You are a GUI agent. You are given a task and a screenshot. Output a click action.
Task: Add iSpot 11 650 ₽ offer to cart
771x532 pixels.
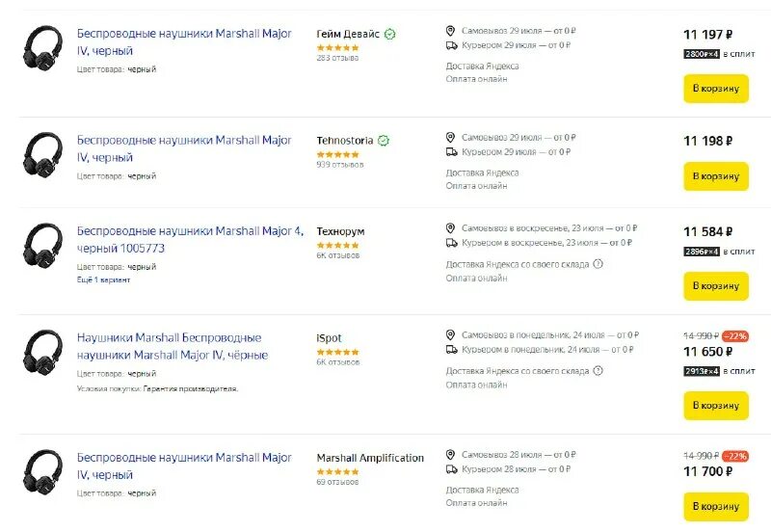[715, 405]
